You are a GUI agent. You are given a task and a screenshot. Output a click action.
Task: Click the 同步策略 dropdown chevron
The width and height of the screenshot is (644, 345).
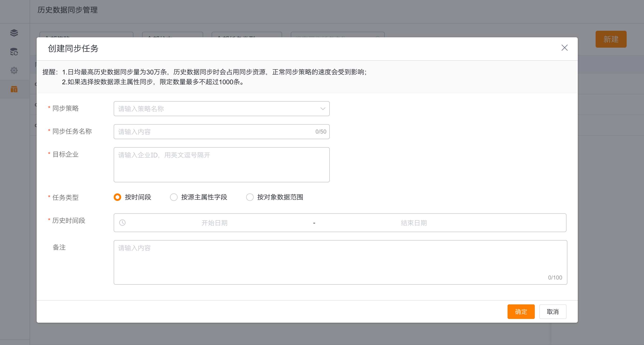[323, 109]
